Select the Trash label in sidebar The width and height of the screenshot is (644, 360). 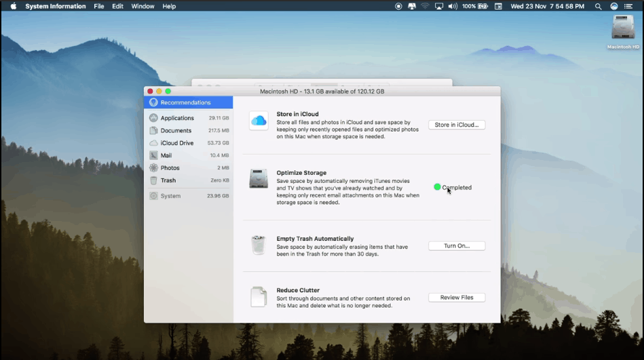[x=168, y=180]
